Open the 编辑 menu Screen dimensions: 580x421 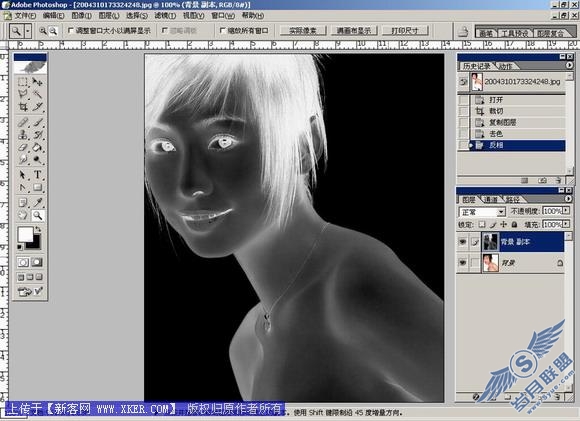(53, 16)
